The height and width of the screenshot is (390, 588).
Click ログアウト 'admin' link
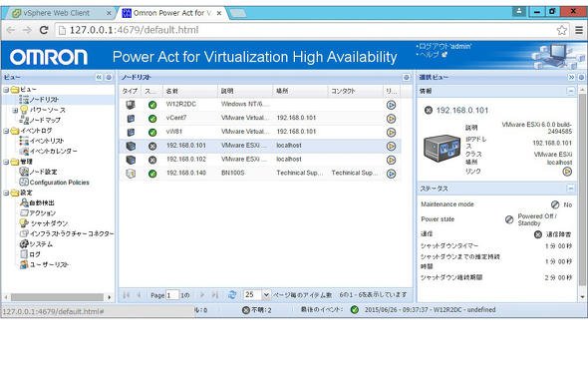[x=444, y=47]
